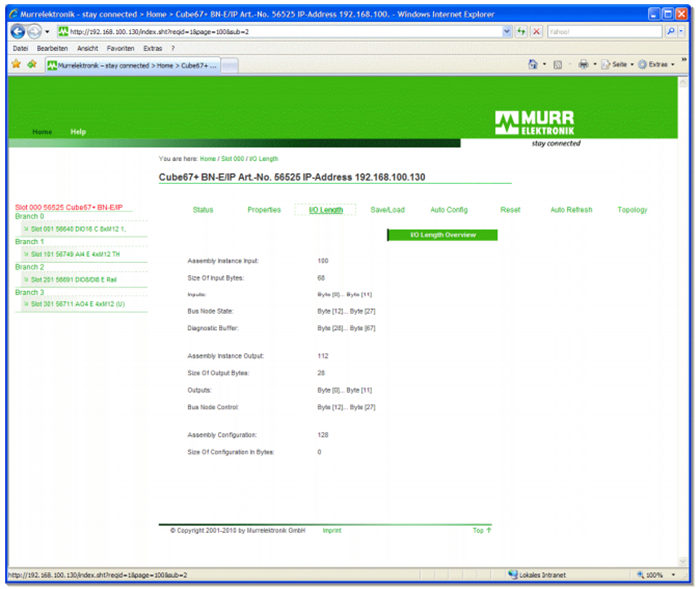This screenshot has width=699, height=589.
Task: Open the Reset tab
Action: click(510, 210)
